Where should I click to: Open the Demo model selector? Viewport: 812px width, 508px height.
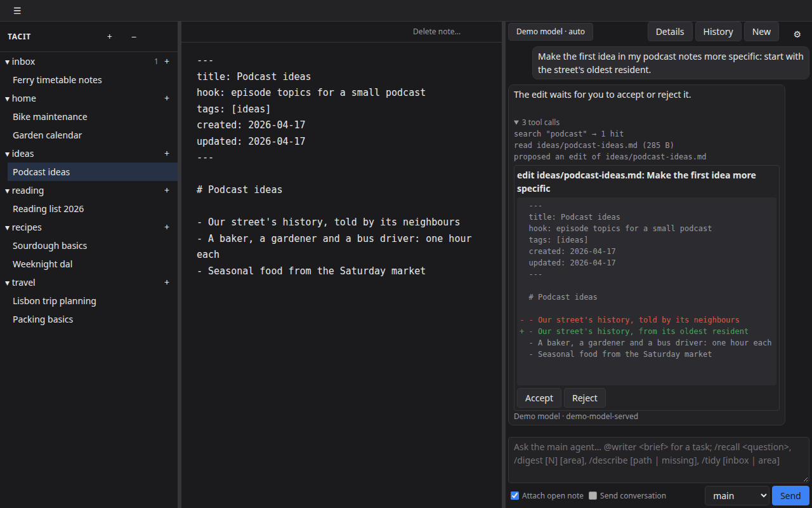pos(551,32)
